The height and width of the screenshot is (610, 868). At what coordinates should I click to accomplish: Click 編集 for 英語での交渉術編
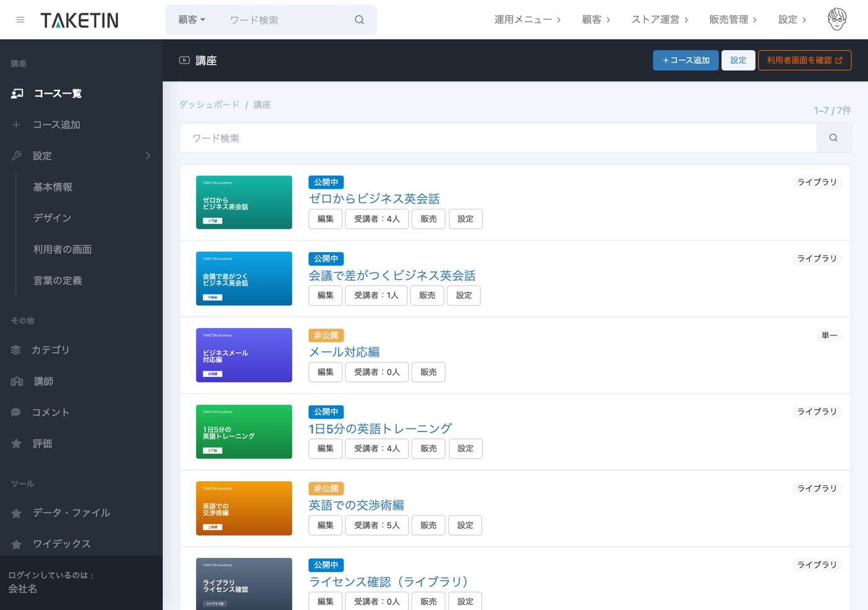pos(325,525)
